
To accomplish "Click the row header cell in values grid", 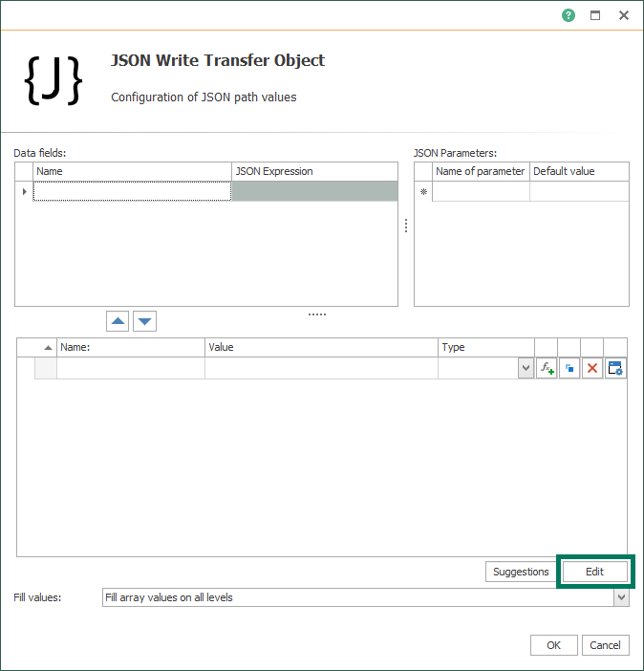I will pyautogui.click(x=45, y=368).
